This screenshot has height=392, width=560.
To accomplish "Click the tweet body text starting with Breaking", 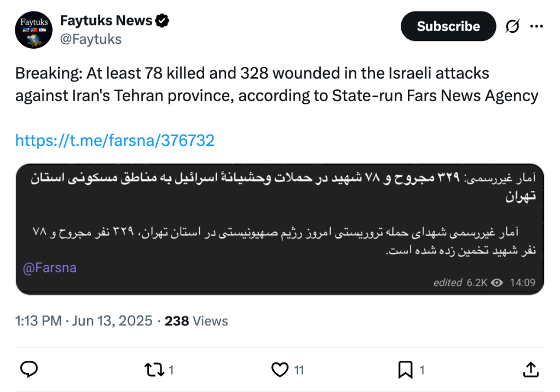I will click(x=276, y=84).
